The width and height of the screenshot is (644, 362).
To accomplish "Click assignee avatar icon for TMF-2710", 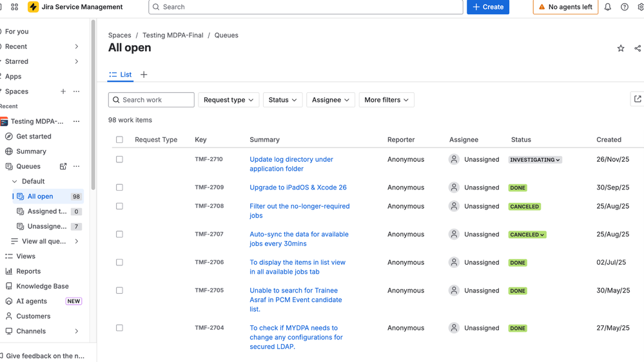I will [x=454, y=159].
